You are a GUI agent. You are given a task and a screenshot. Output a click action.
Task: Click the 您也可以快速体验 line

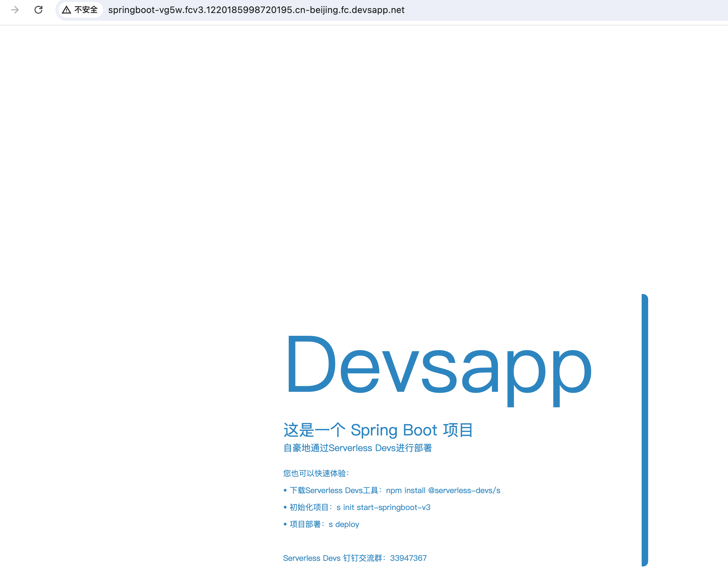pyautogui.click(x=316, y=474)
